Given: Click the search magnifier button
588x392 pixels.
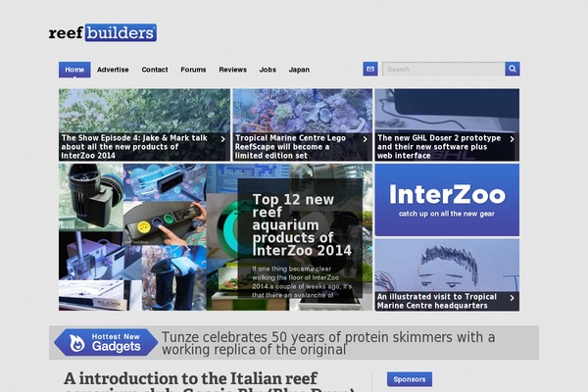Looking at the screenshot, I should coord(513,69).
